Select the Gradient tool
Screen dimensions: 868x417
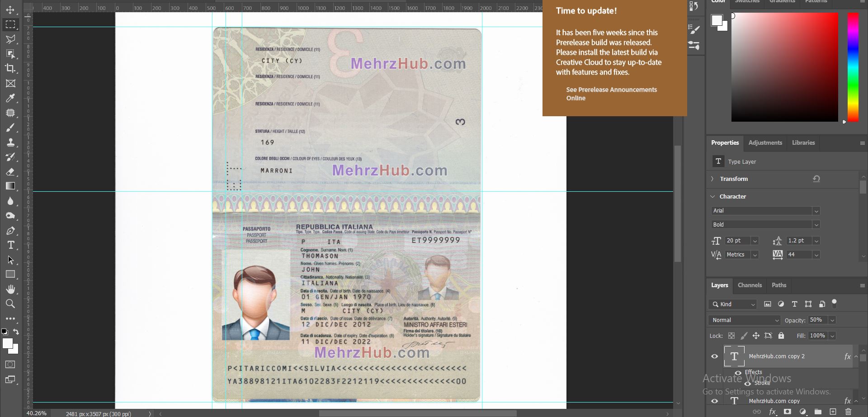tap(10, 186)
